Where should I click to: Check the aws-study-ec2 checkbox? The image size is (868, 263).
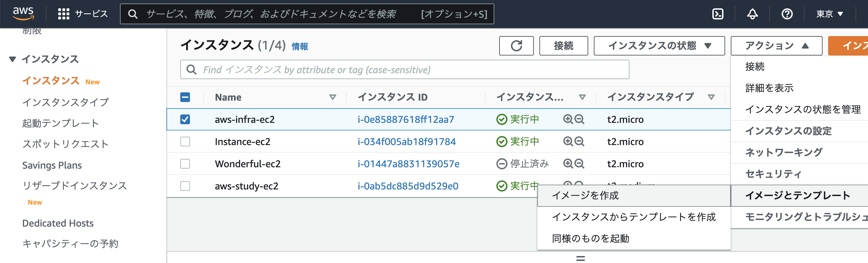(x=185, y=186)
